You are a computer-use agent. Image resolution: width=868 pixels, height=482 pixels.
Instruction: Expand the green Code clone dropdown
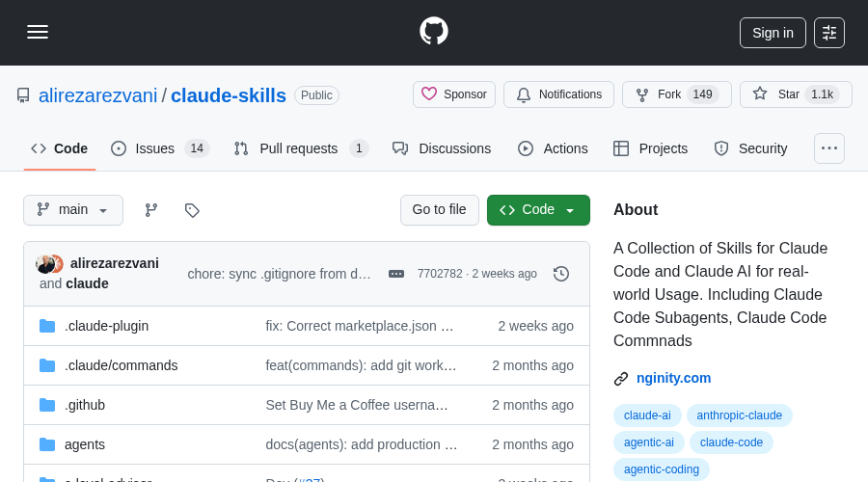[x=538, y=210]
